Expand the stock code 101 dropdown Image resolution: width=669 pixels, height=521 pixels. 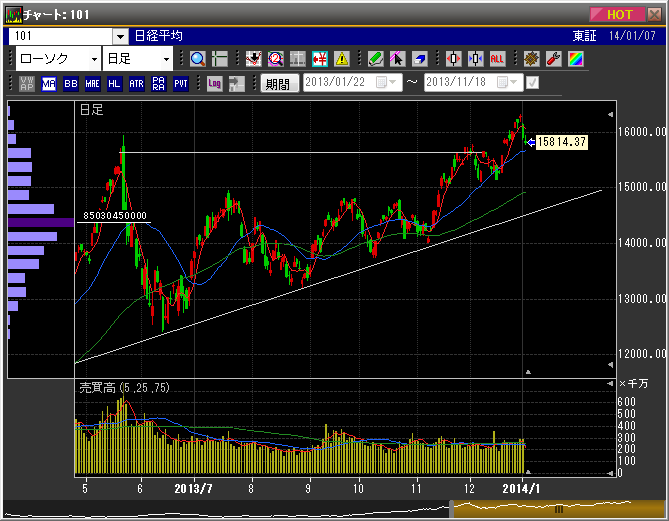[x=120, y=36]
